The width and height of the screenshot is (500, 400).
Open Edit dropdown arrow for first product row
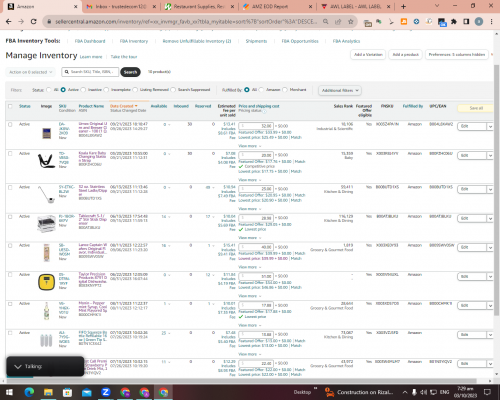coord(490,127)
